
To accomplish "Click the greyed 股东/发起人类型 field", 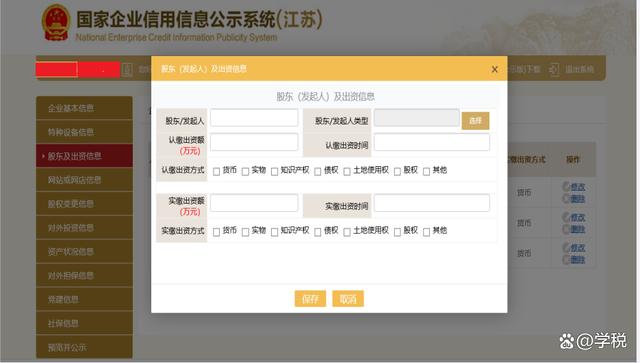I will coord(416,118).
